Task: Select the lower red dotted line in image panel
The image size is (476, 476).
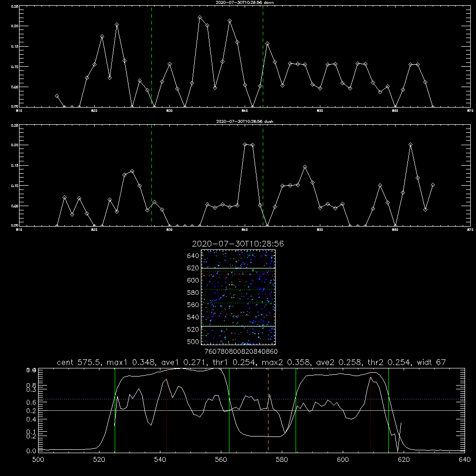Action: 238,316
